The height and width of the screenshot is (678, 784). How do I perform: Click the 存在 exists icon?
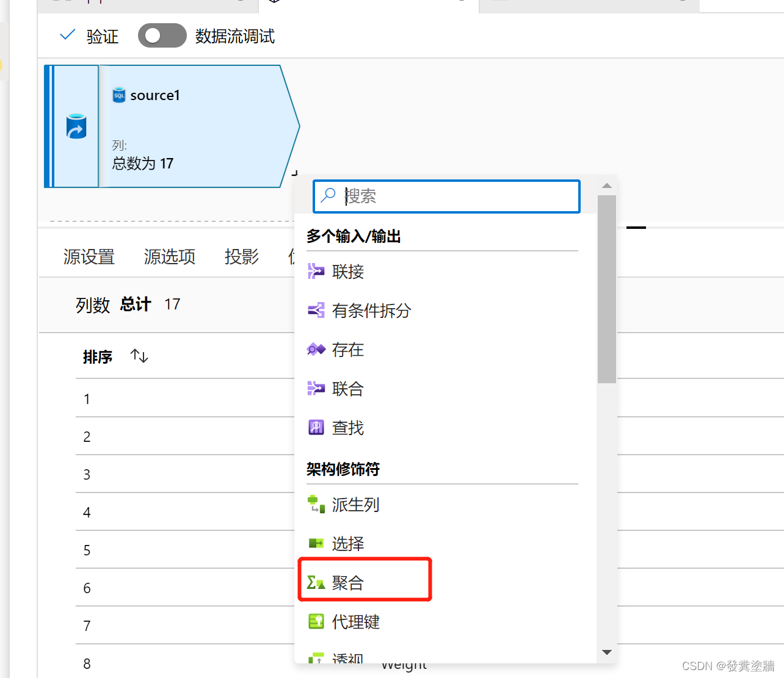[x=316, y=349]
